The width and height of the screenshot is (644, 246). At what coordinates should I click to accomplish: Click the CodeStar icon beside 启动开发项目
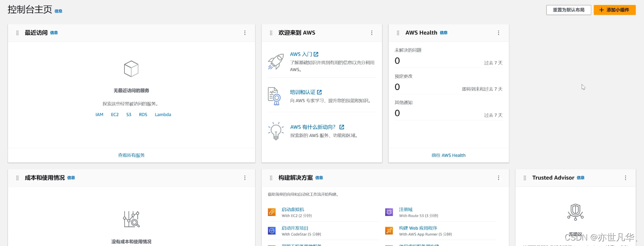click(x=272, y=231)
